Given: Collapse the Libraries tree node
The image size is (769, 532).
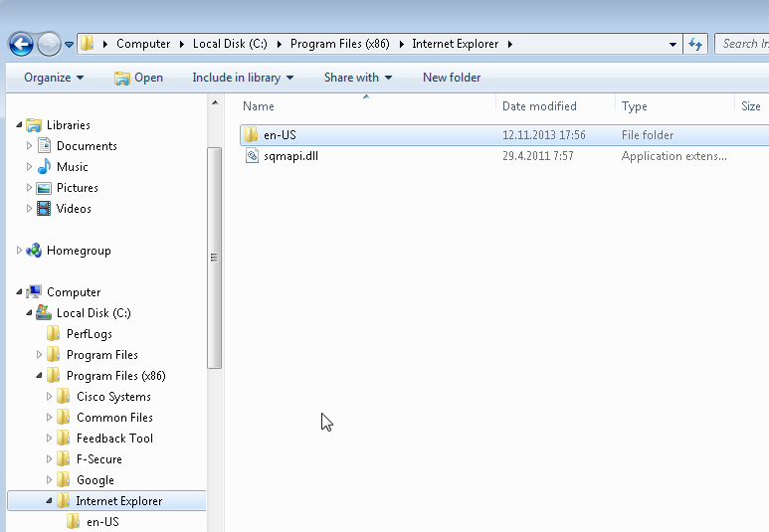Looking at the screenshot, I should tap(19, 125).
